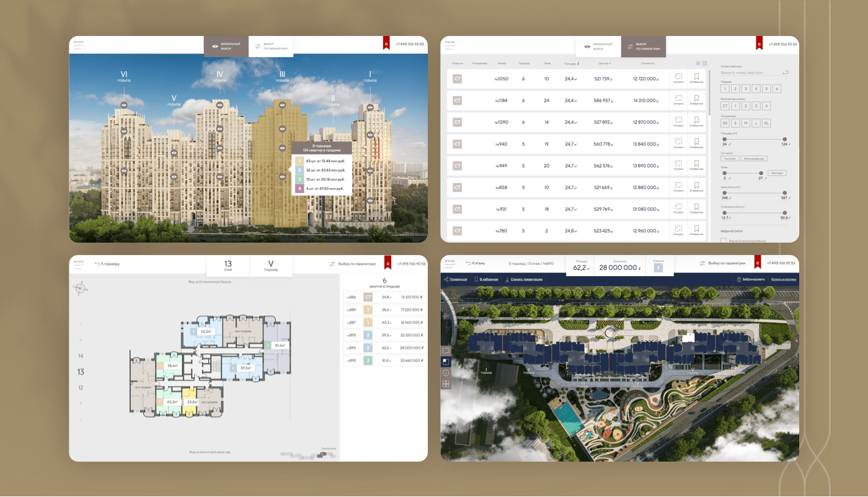The image size is (868, 497).
Task: Select entrance VI label on building render
Action: coord(123,76)
